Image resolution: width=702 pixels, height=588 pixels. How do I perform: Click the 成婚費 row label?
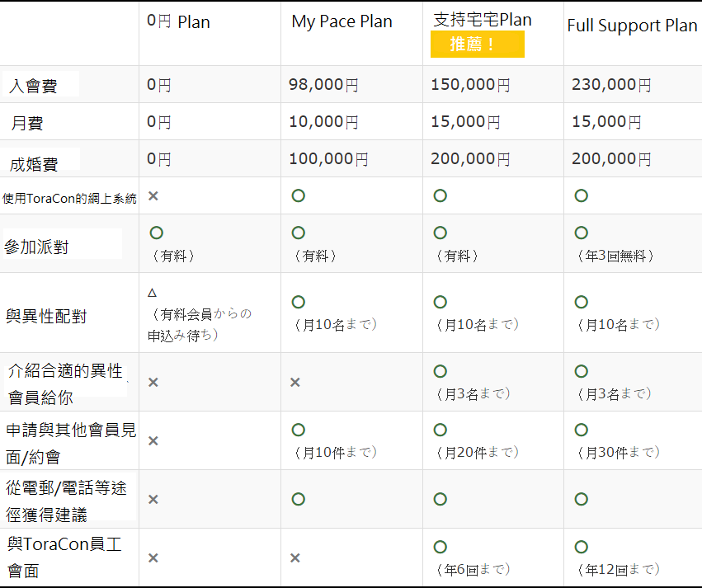pyautogui.click(x=34, y=162)
